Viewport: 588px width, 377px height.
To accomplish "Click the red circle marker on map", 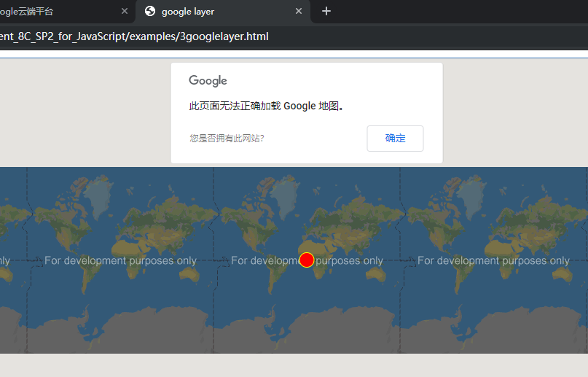I will 307,260.
